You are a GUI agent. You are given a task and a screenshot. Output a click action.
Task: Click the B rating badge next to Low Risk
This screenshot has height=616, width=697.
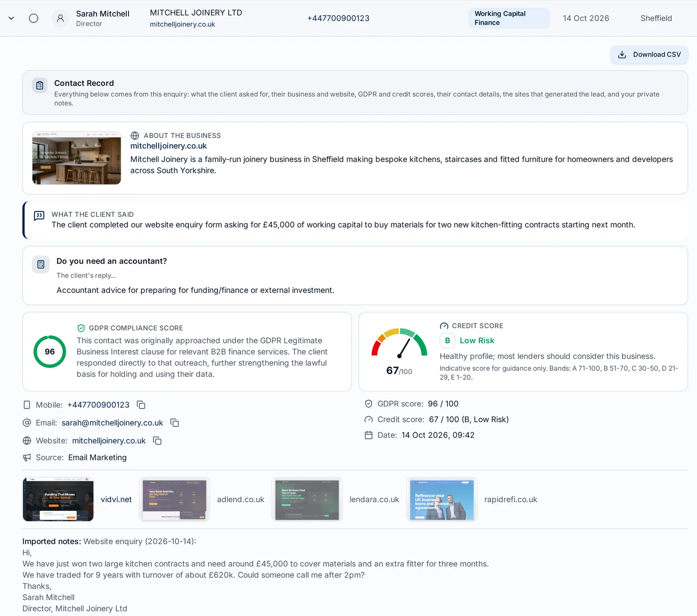pos(447,341)
